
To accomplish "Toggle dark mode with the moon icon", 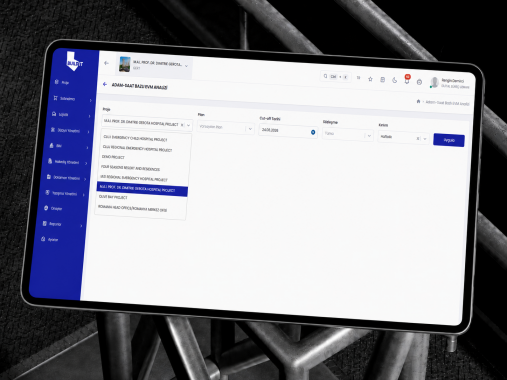I will tap(395, 80).
